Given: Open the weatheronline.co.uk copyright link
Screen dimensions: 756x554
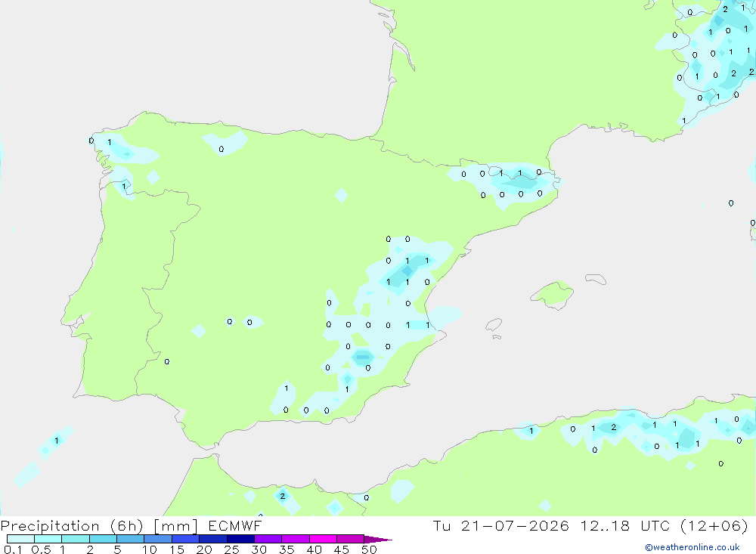Looking at the screenshot, I should (692, 547).
